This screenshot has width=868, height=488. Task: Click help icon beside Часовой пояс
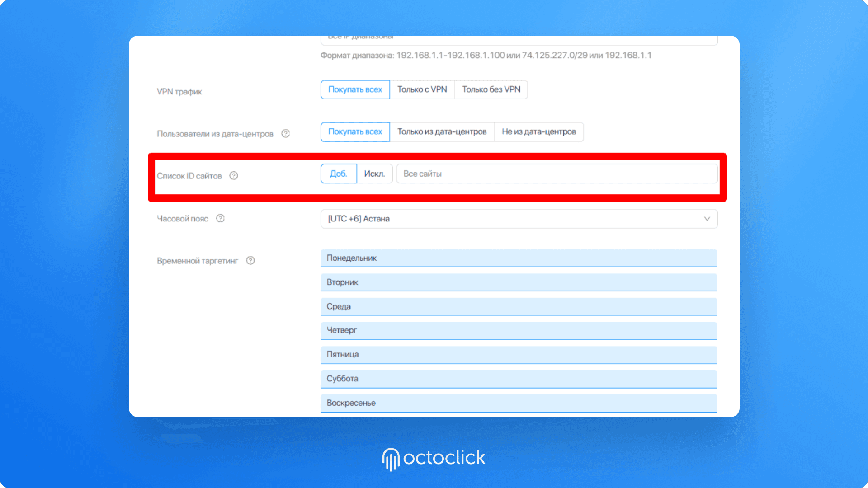[x=220, y=218]
